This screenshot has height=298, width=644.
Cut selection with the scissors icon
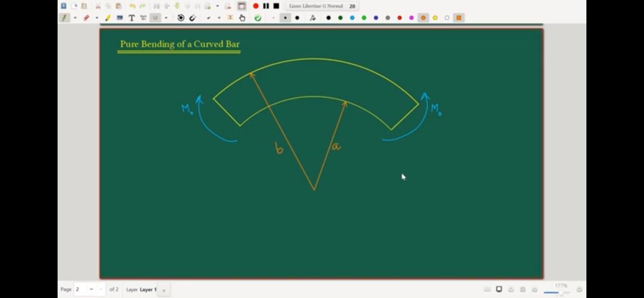98,6
